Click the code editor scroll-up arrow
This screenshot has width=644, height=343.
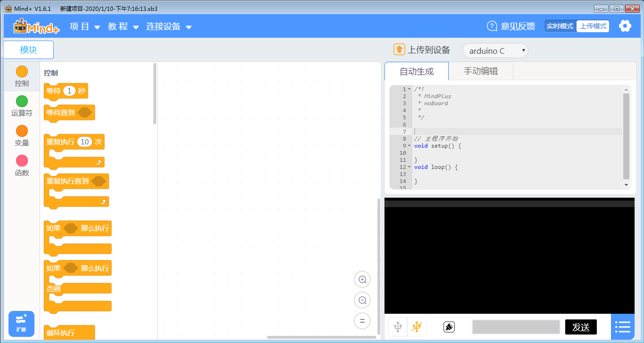point(626,89)
